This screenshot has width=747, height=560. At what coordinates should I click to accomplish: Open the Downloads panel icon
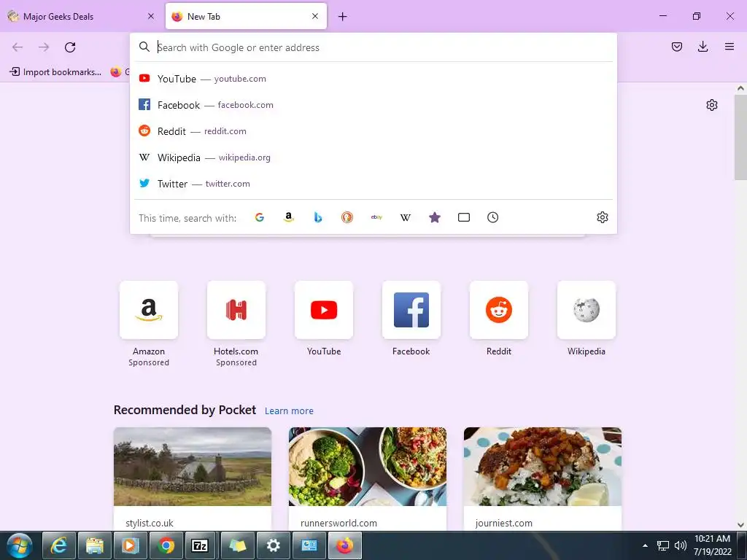[703, 47]
